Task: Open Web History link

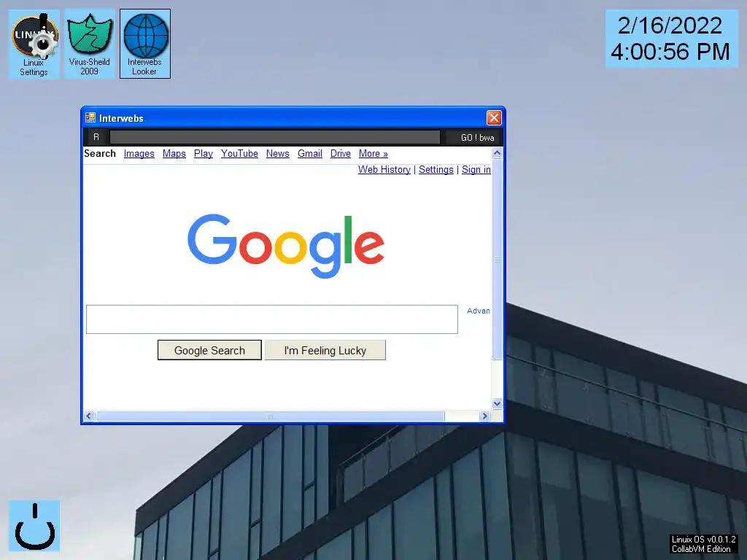Action: pyautogui.click(x=384, y=169)
